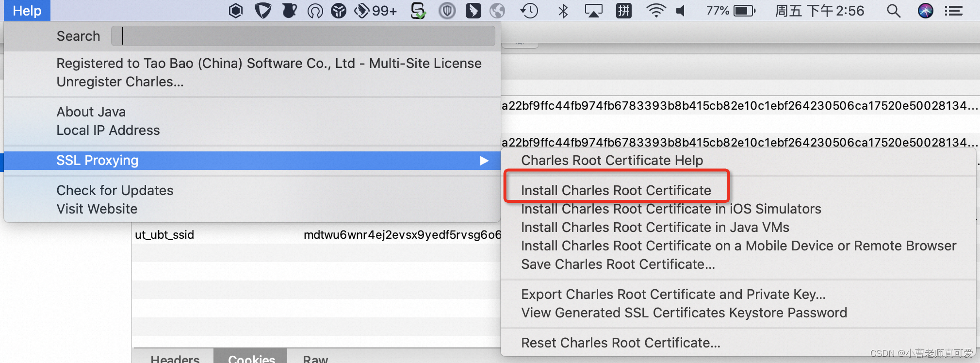Switch to the Headers tab
The image size is (980, 363).
click(x=175, y=358)
